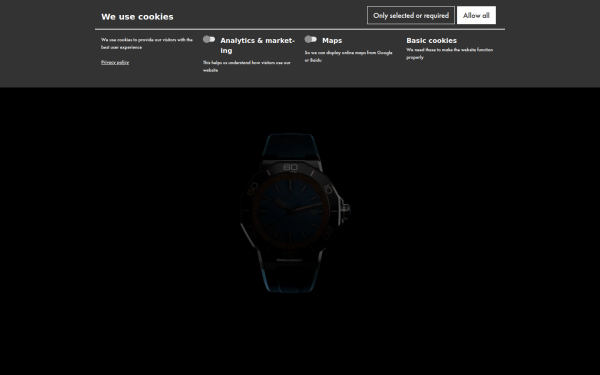Turn on the Maps cookies toggle
The height and width of the screenshot is (375, 600).
(311, 39)
